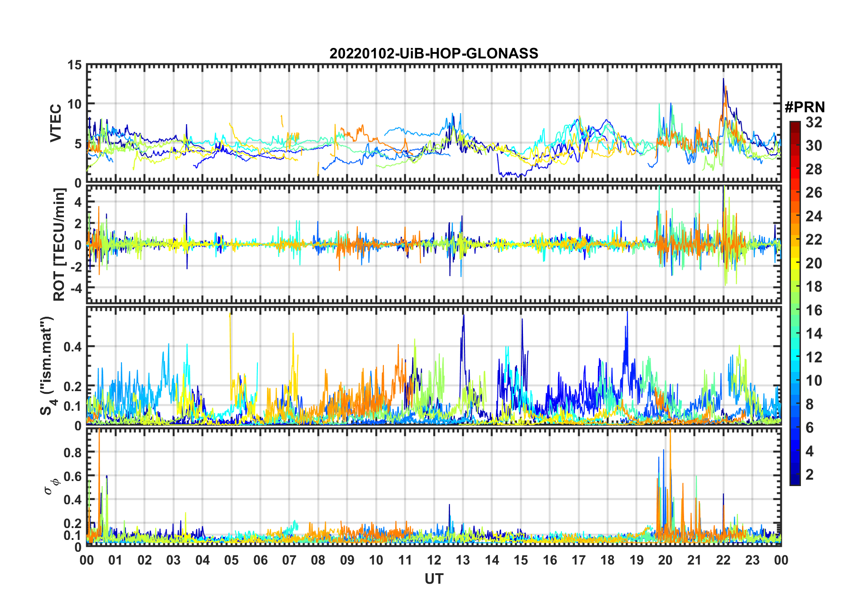The height and width of the screenshot is (607, 868).
Task: Click the "23" hour tick on the UT axis
Action: tap(752, 560)
